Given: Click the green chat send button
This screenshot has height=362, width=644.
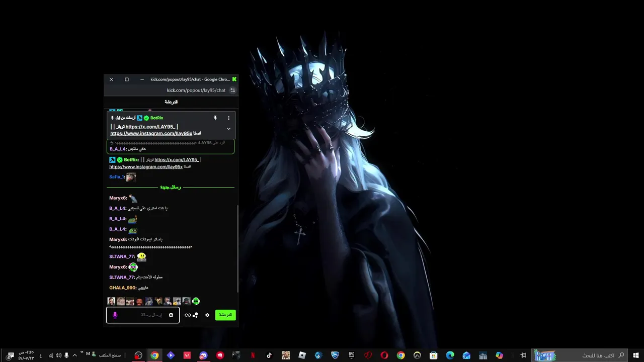Looking at the screenshot, I should click(x=225, y=315).
